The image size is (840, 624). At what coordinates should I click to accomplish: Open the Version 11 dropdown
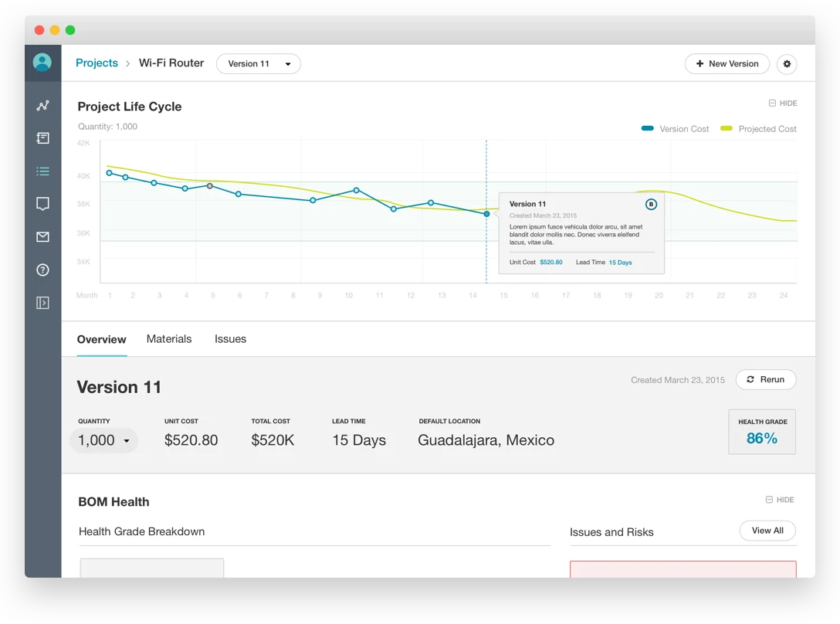click(258, 64)
